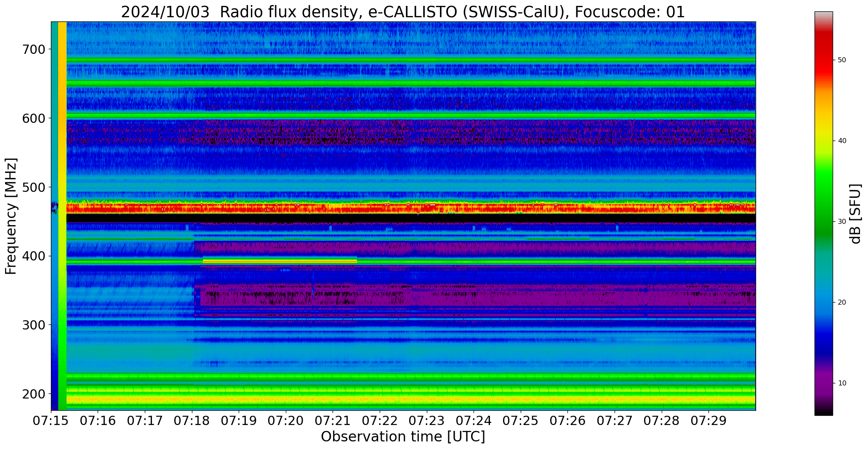Click the 07:26 time tick label
This screenshot has height=449, width=868.
[568, 421]
